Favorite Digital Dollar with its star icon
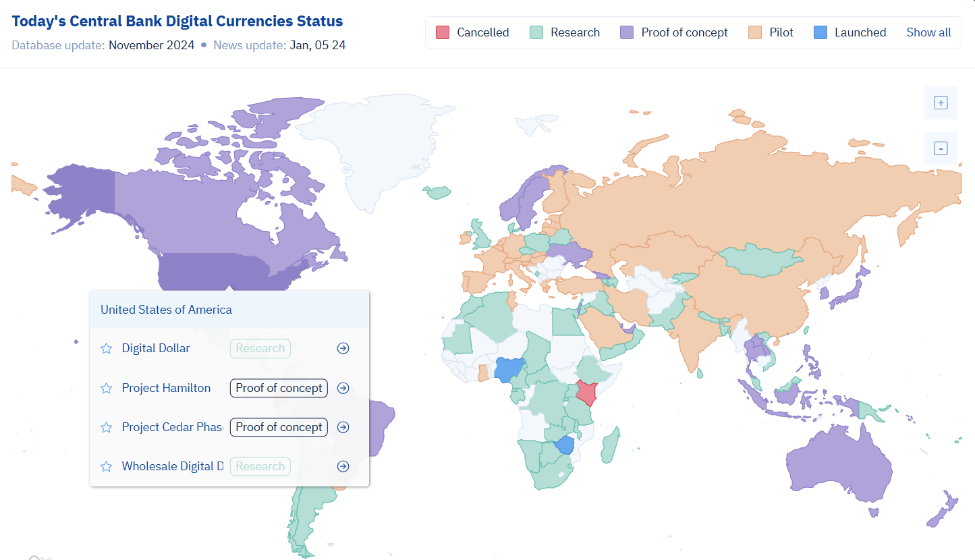 pos(106,349)
